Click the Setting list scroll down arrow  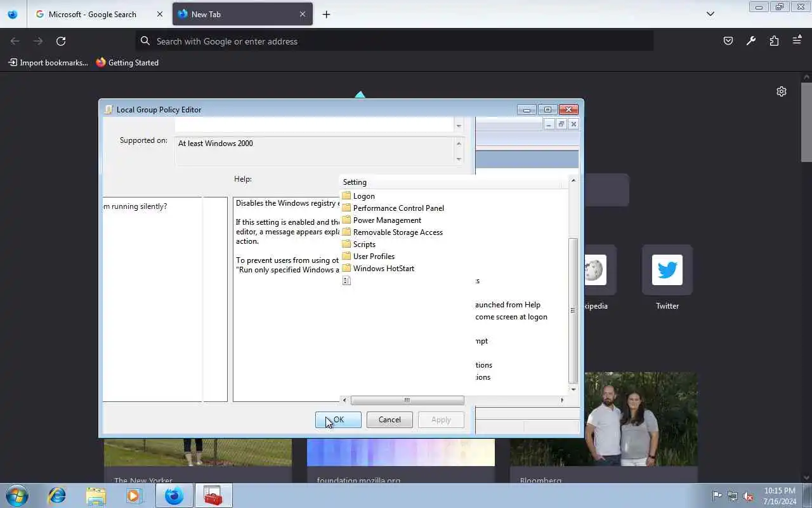click(x=573, y=389)
